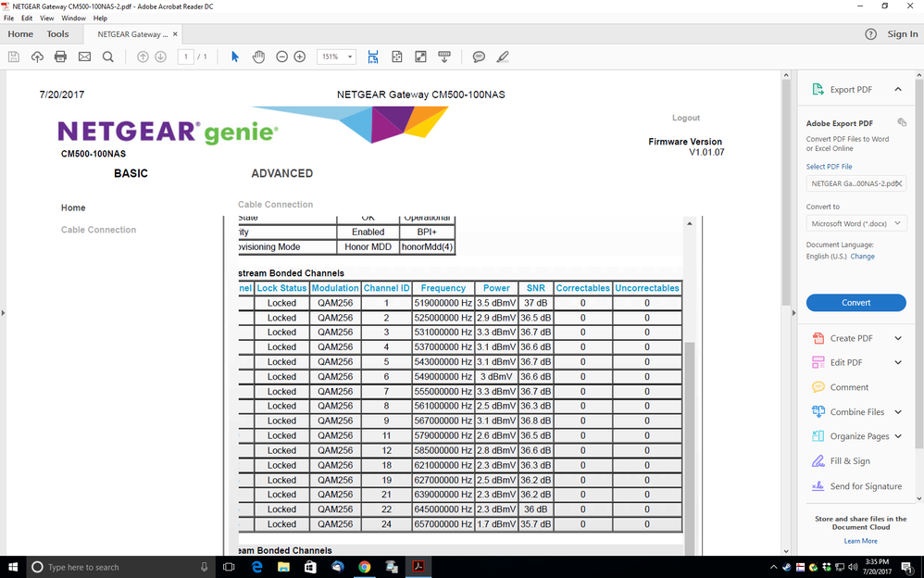Click the Learn More link
This screenshot has height=578, width=924.
point(860,541)
